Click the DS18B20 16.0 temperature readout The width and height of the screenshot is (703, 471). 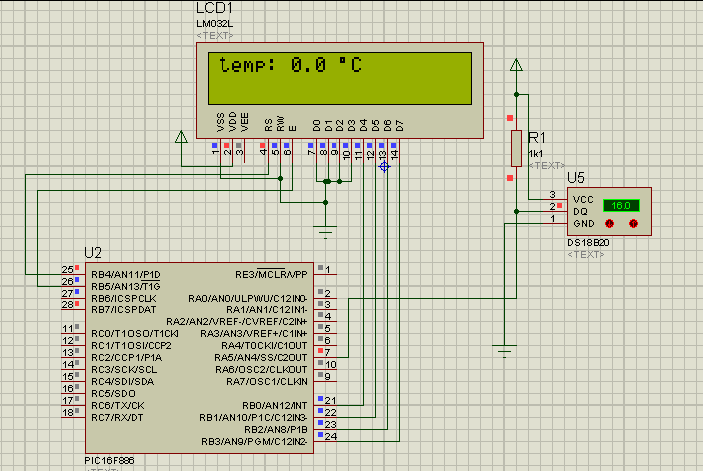click(622, 205)
